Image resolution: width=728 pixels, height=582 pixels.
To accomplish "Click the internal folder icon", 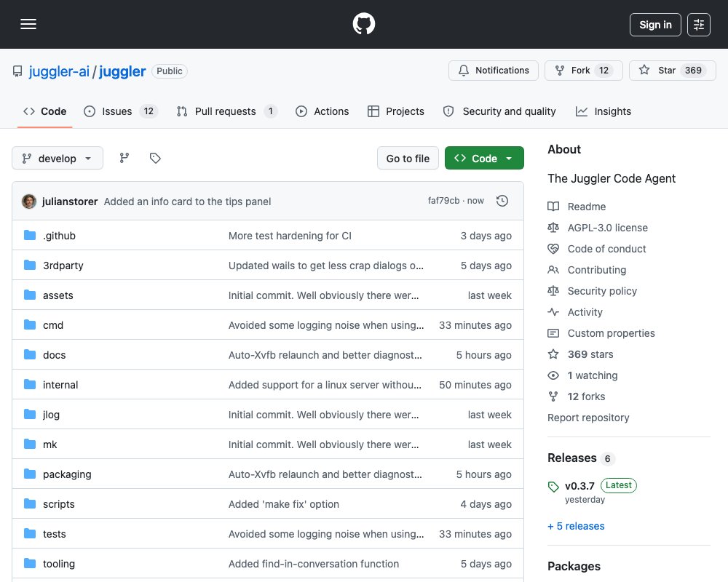I will (x=30, y=384).
